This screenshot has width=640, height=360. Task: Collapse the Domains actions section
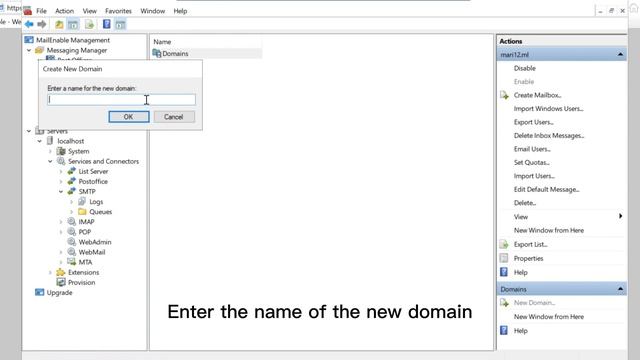pos(620,289)
